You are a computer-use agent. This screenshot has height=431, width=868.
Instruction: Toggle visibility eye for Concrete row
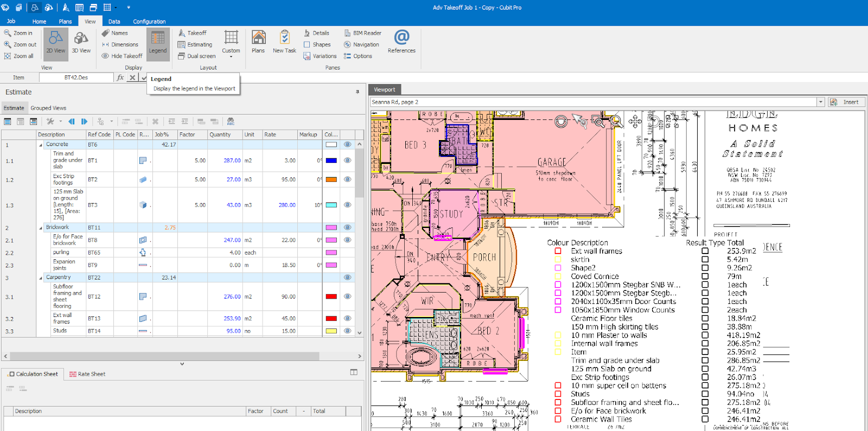point(347,144)
